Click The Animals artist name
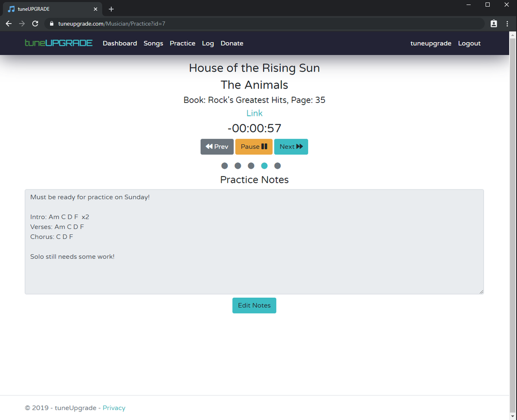Viewport: 517px width, 420px height. [x=254, y=85]
